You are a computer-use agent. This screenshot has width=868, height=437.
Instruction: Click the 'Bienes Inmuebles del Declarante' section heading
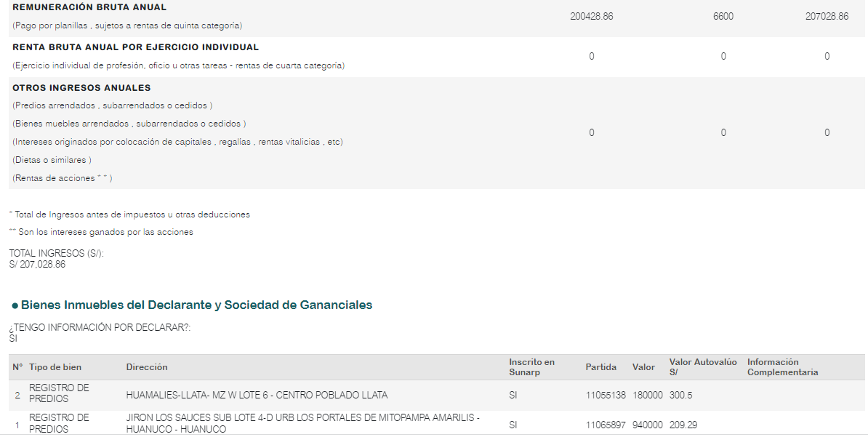pyautogui.click(x=196, y=305)
